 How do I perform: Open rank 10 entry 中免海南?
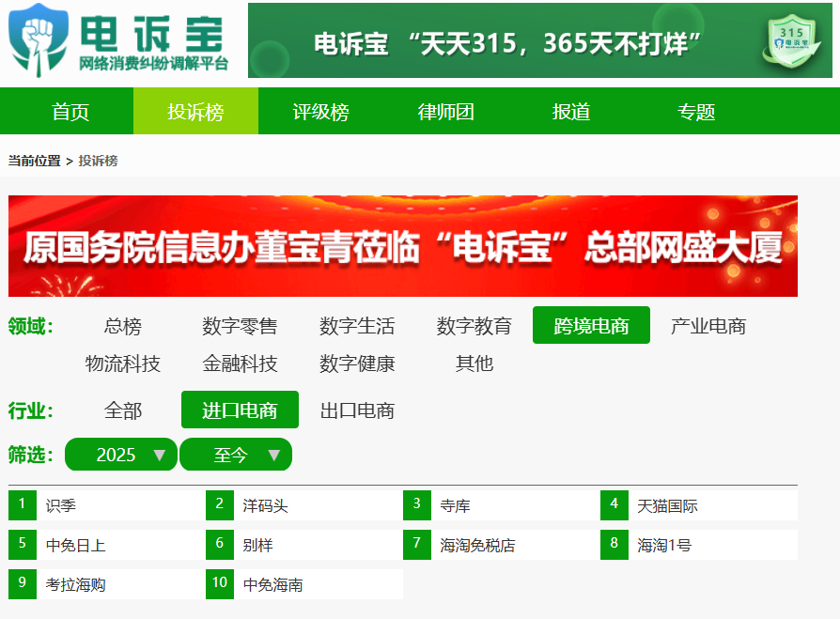tap(304, 584)
